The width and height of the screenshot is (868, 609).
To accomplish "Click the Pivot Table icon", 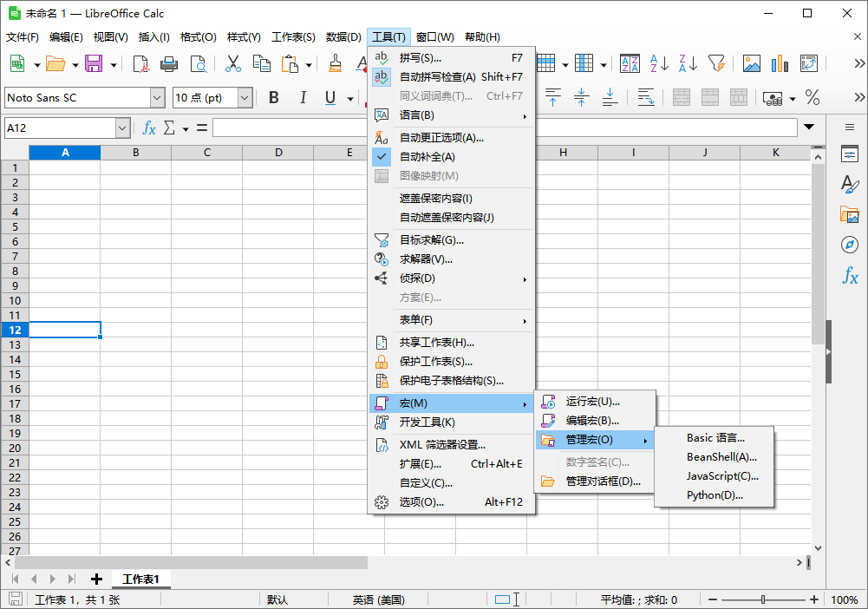I will (809, 63).
